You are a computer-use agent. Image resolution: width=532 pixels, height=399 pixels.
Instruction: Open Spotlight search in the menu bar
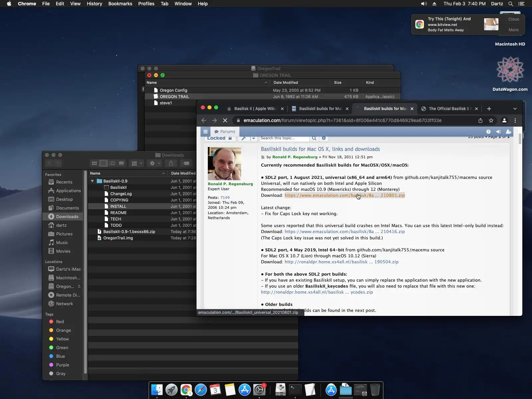pyautogui.click(x=511, y=4)
